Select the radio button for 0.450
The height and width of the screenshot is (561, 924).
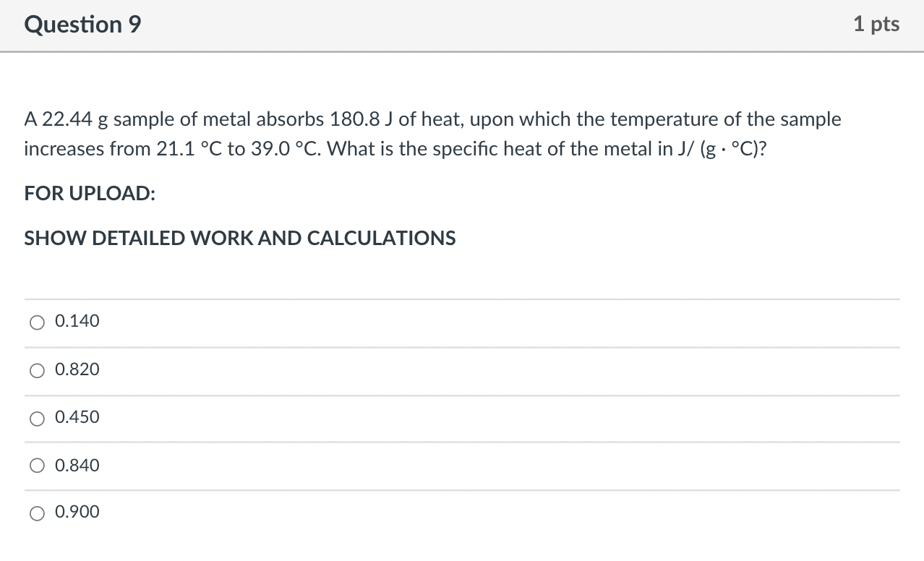[x=37, y=418]
